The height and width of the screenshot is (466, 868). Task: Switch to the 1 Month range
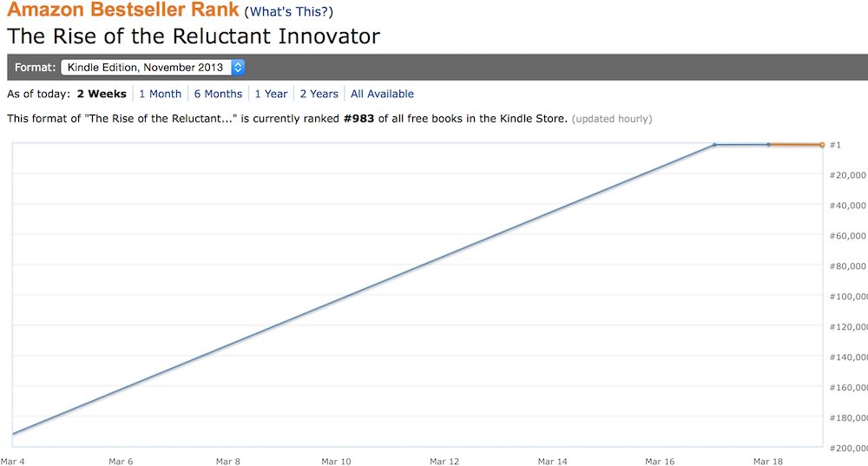[x=160, y=94]
